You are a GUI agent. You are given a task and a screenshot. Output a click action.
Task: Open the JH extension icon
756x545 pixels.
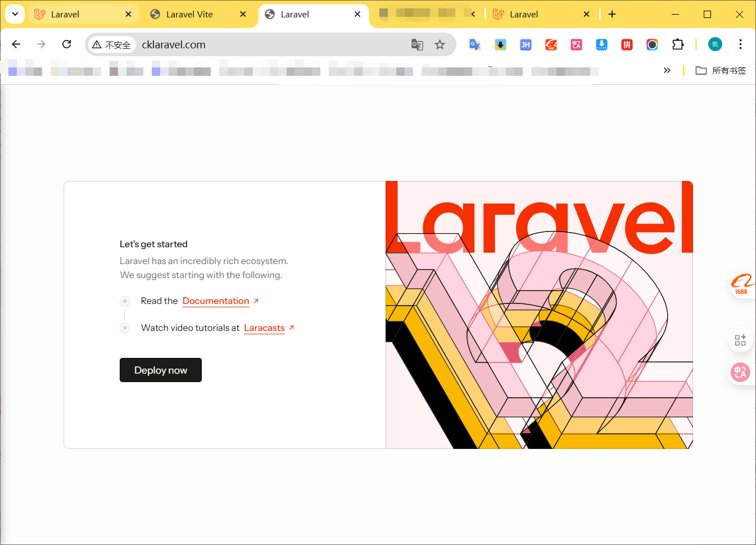click(x=526, y=44)
